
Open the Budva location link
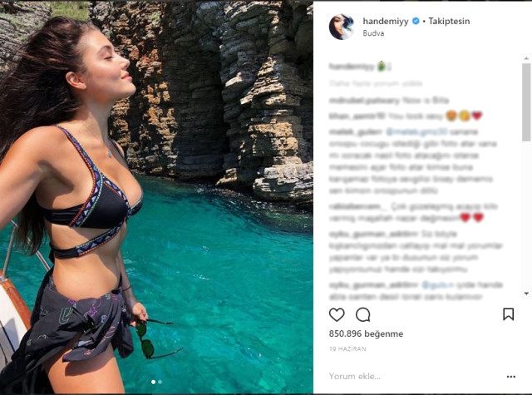tap(373, 33)
